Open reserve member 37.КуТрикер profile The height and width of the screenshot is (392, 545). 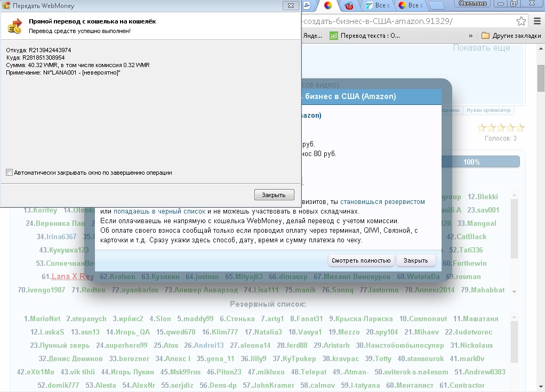(294, 358)
